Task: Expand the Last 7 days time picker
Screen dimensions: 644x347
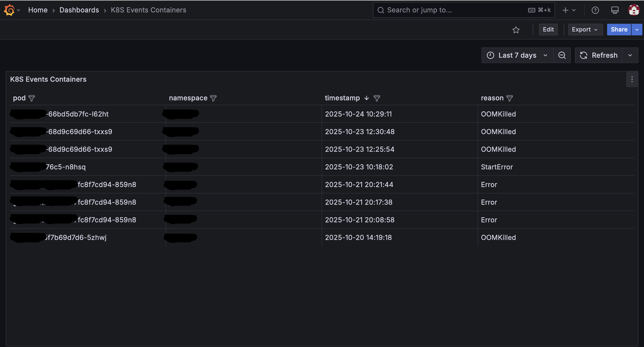Action: click(517, 55)
